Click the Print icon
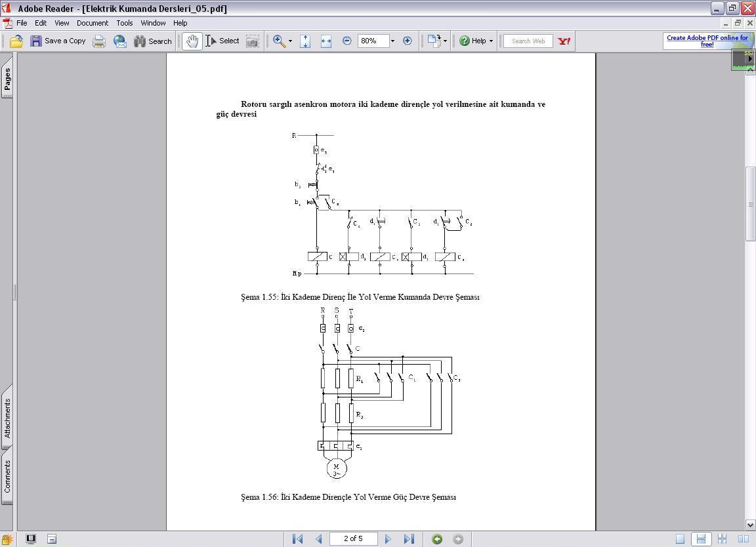The height and width of the screenshot is (547, 756). click(x=99, y=41)
